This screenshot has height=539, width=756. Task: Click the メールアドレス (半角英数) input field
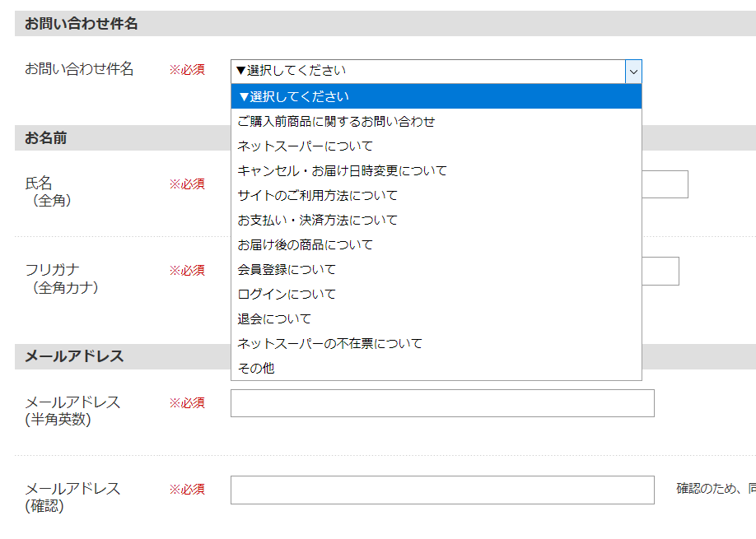tap(442, 403)
